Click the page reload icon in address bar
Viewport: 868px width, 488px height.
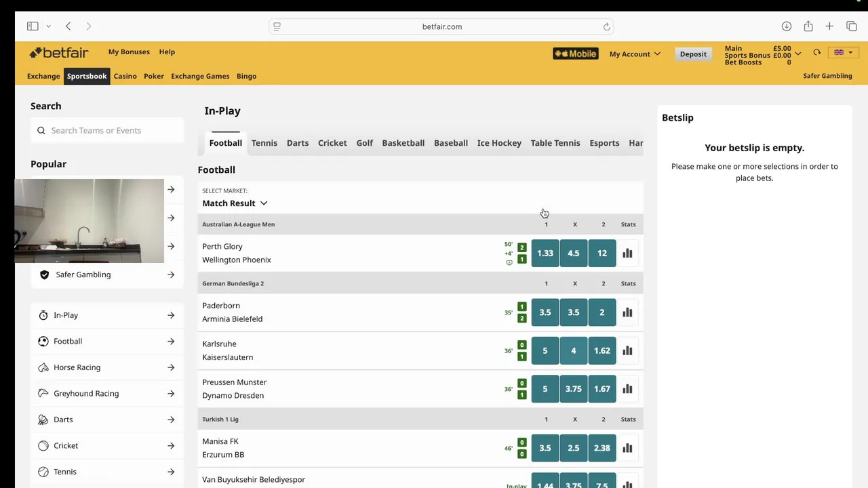[607, 26]
